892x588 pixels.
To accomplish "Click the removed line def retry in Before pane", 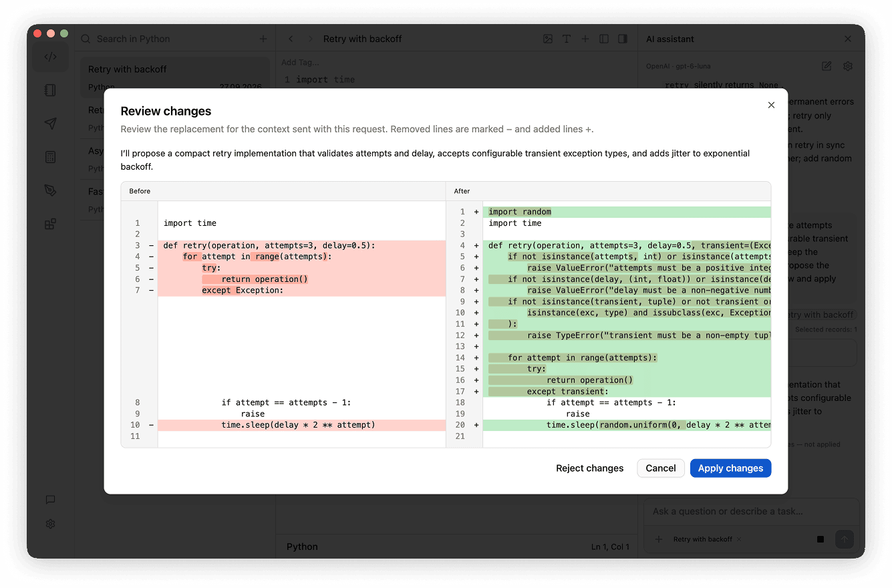I will [x=301, y=246].
